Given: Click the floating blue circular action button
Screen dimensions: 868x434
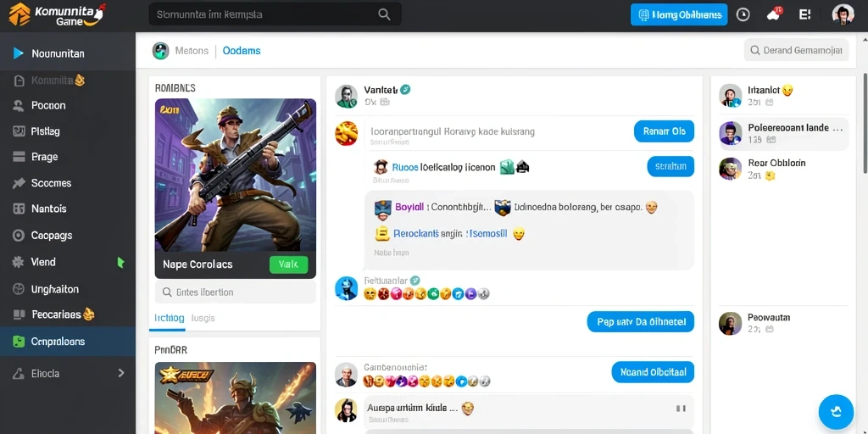Looking at the screenshot, I should click(836, 412).
